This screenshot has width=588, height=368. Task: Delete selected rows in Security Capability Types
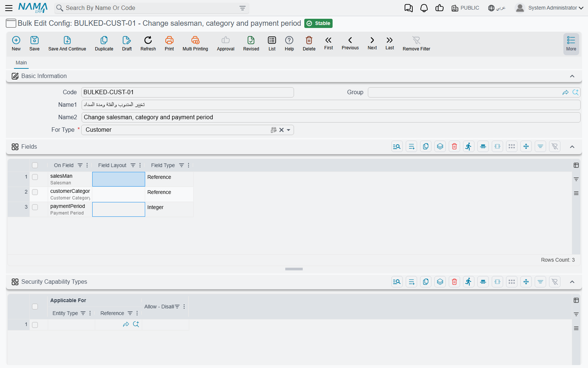click(454, 282)
